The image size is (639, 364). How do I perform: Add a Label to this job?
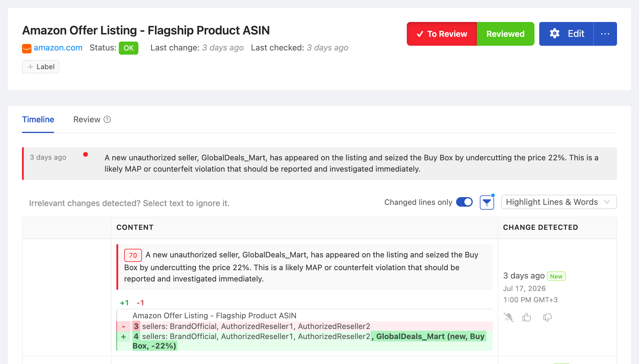pos(41,67)
